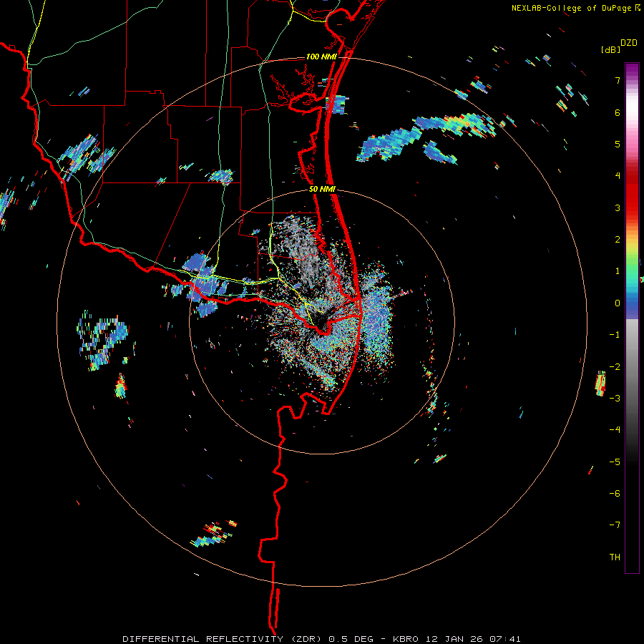Image resolution: width=644 pixels, height=644 pixels.
Task: Select the "-2" tick label on the scale
Action: point(615,366)
